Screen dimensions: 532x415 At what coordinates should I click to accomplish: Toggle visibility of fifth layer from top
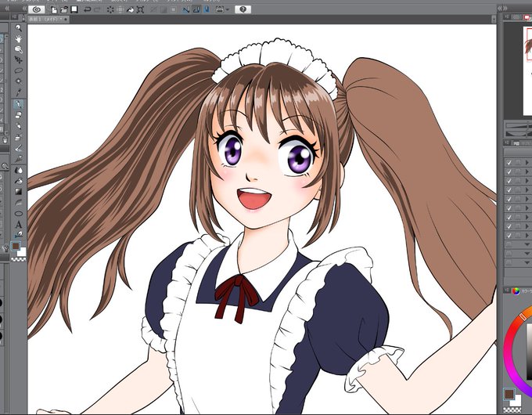pos(509,199)
